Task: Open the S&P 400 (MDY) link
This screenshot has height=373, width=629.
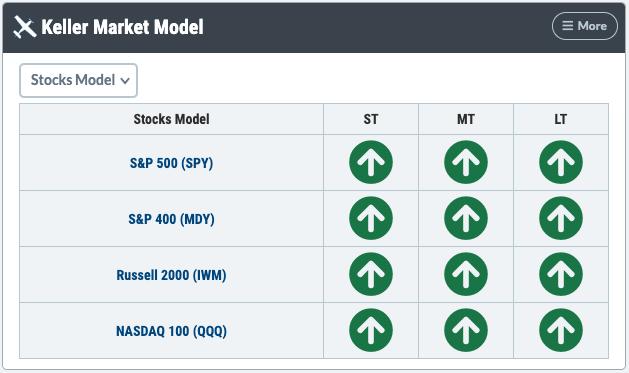Action: pos(171,219)
